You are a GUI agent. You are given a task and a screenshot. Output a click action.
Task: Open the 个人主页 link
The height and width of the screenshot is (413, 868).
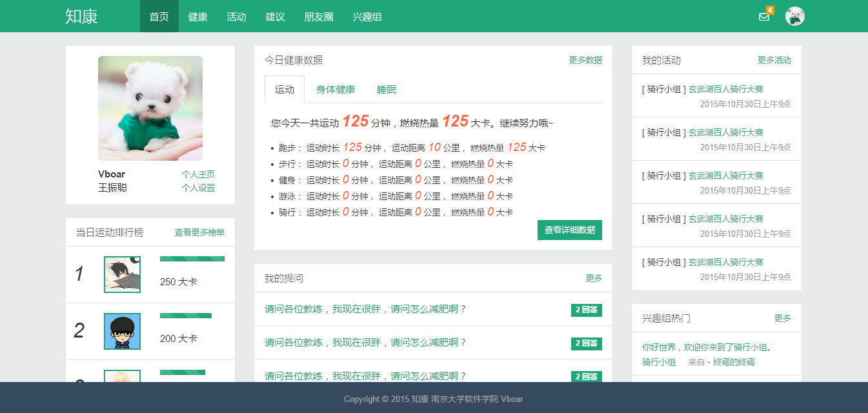point(198,174)
